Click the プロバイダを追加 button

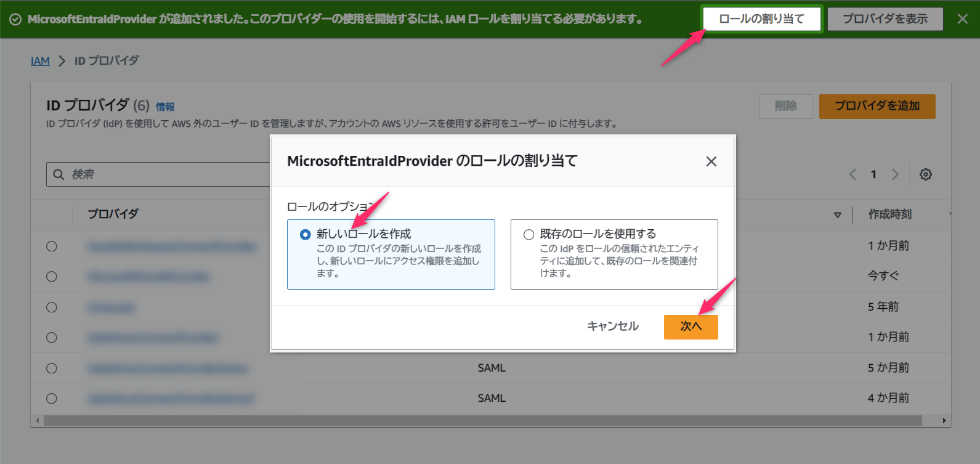click(x=877, y=106)
